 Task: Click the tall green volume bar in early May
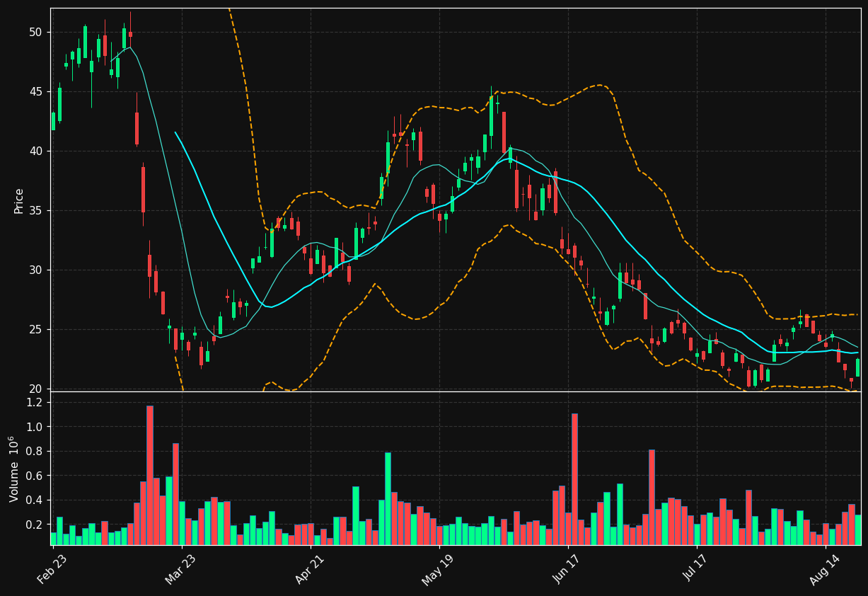388,498
